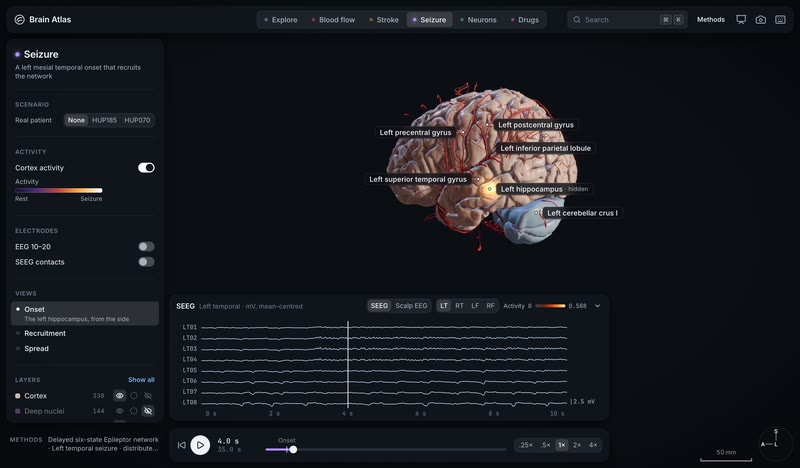Image resolution: width=800 pixels, height=468 pixels.
Task: Hide the Cortex layer
Action: (148, 396)
